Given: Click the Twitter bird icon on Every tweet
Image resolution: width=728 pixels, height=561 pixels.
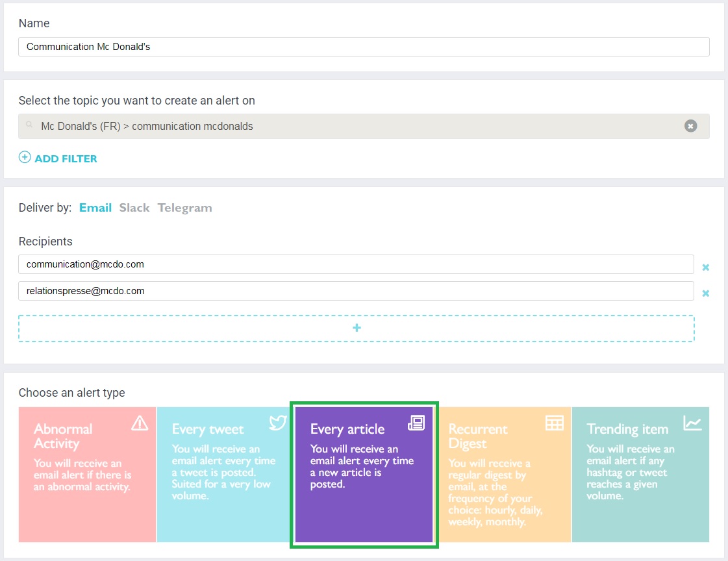Looking at the screenshot, I should tap(278, 422).
